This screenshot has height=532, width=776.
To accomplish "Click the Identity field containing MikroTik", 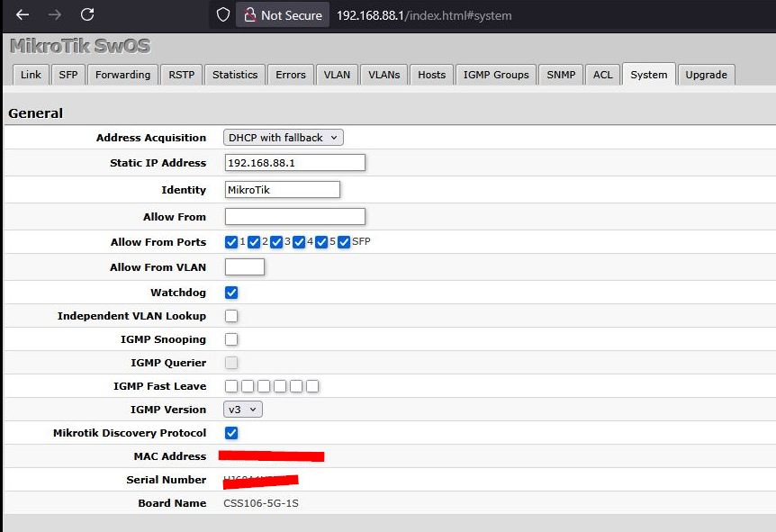I will point(283,190).
